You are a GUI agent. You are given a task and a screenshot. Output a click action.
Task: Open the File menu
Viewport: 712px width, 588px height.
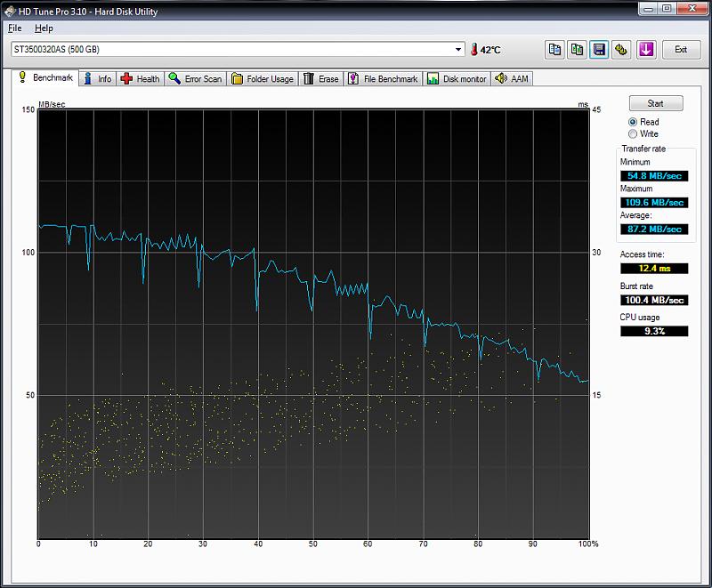(14, 28)
